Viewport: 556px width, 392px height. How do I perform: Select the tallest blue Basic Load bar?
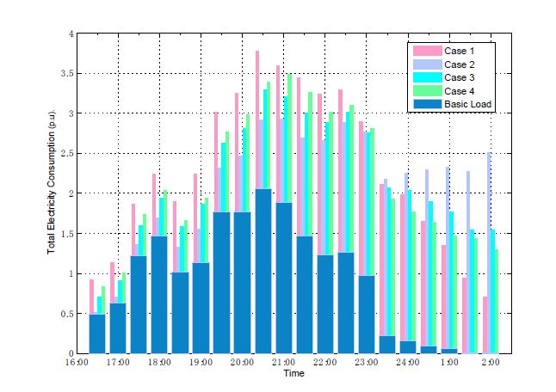pos(263,271)
